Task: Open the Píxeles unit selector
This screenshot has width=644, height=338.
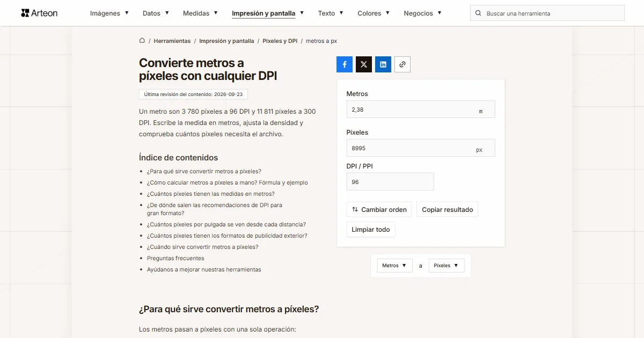Action: point(447,266)
